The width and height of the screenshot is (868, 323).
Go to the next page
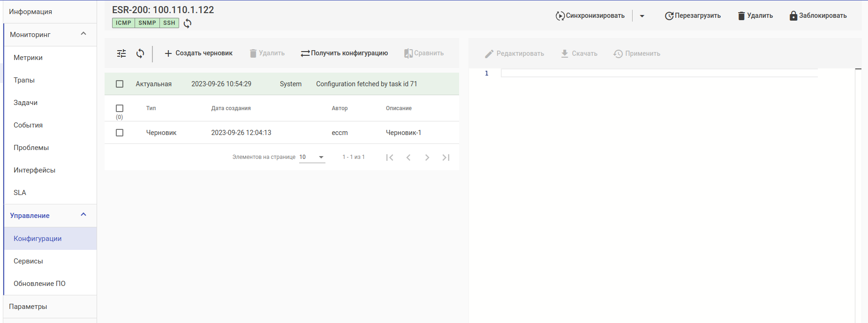(x=427, y=158)
